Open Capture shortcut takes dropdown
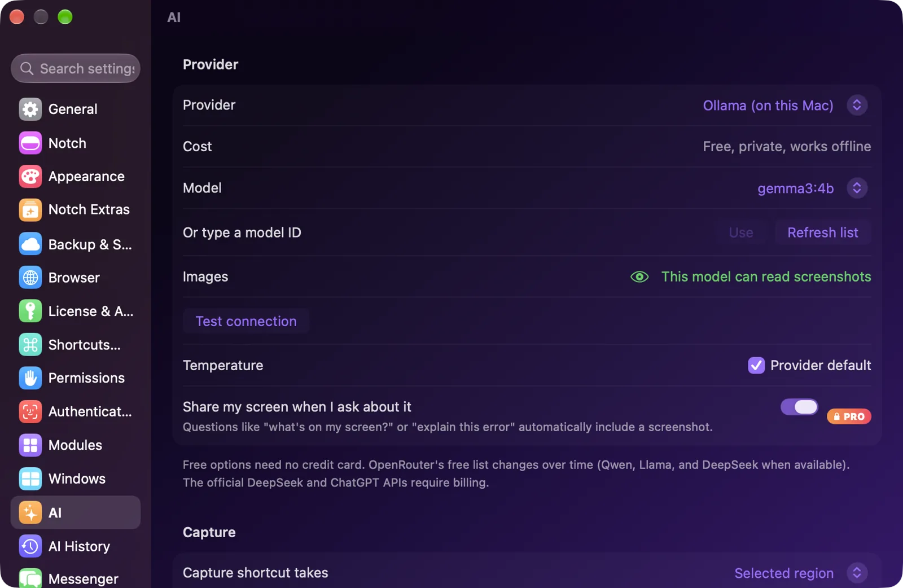The image size is (903, 588). point(801,573)
